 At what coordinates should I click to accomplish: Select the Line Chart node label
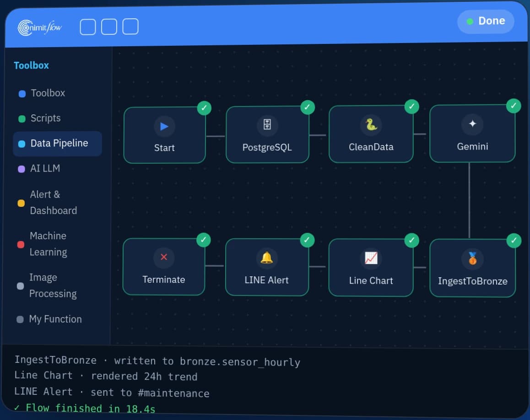pyautogui.click(x=371, y=281)
